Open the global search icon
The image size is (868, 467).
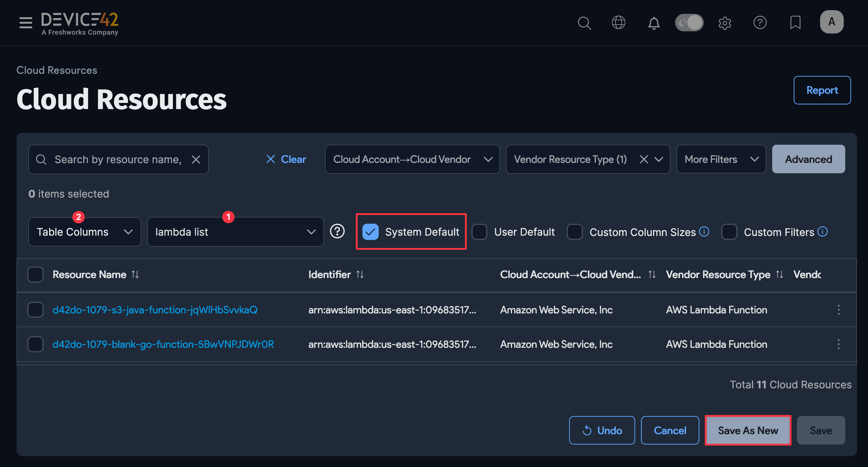[x=585, y=23]
